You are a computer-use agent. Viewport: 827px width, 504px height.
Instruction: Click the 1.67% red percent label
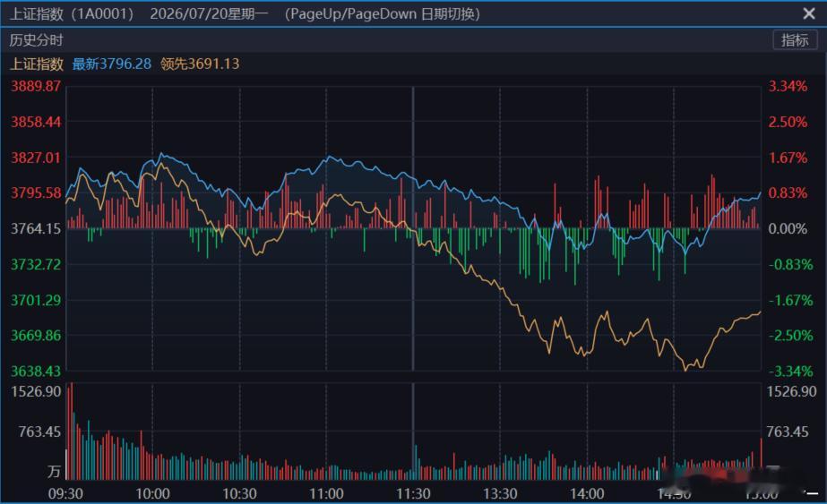[x=788, y=158]
